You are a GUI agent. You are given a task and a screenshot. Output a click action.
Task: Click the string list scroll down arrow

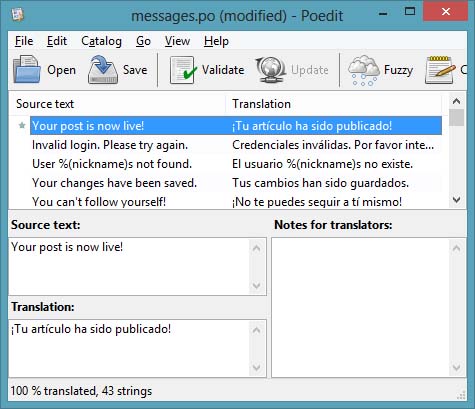[x=457, y=200]
